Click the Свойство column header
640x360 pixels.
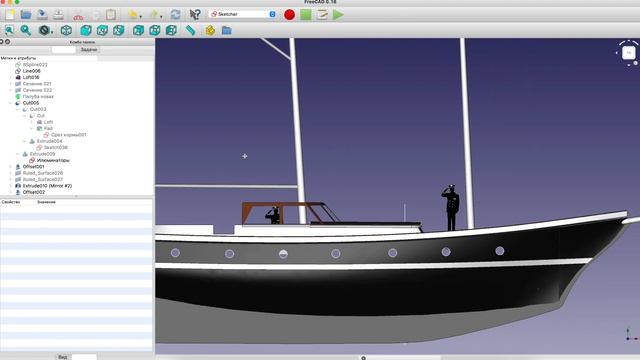click(x=11, y=202)
